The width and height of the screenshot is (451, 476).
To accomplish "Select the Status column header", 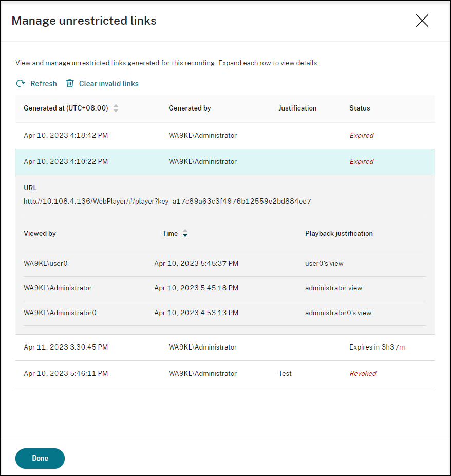I will [x=359, y=108].
